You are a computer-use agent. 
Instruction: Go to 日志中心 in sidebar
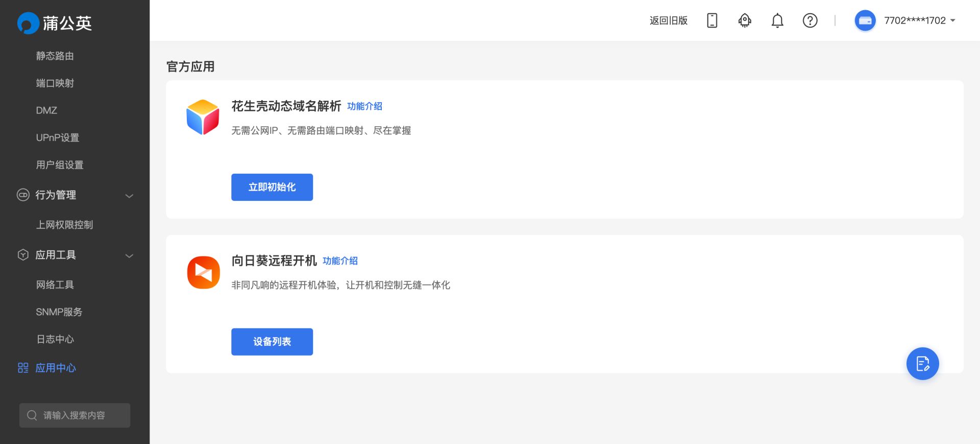55,339
